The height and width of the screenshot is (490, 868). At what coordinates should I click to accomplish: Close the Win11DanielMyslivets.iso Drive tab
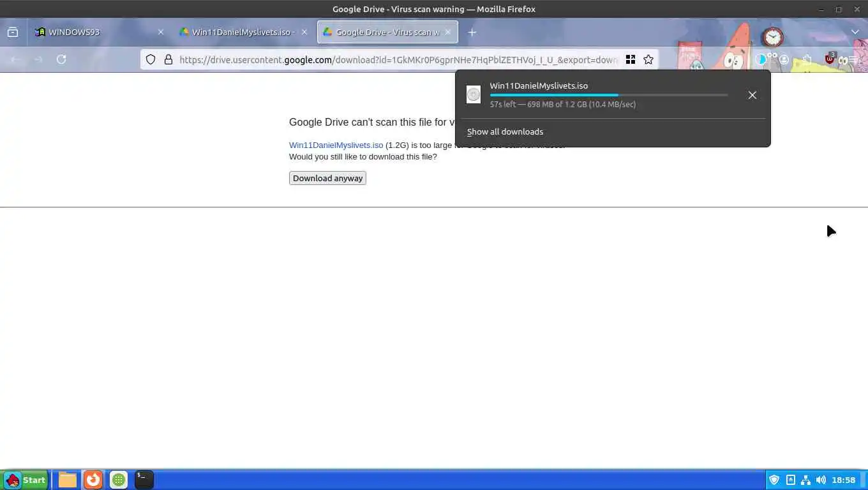click(x=304, y=32)
